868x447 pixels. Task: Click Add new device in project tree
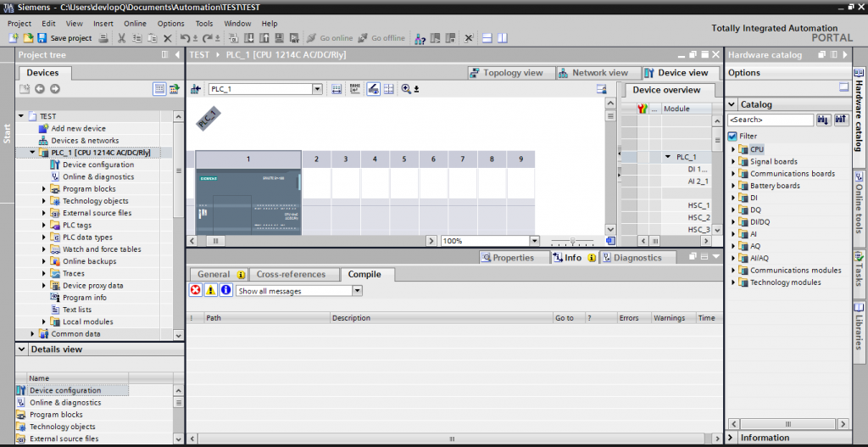[72, 129]
